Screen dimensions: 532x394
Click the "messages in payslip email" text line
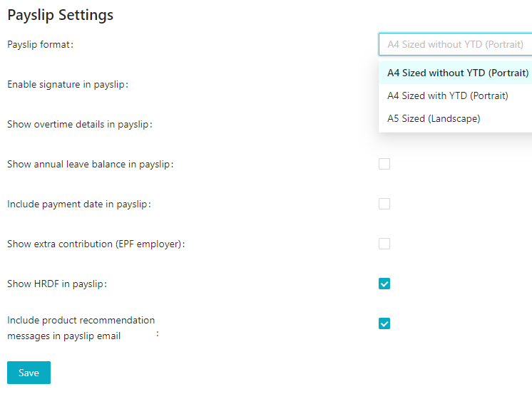click(63, 336)
